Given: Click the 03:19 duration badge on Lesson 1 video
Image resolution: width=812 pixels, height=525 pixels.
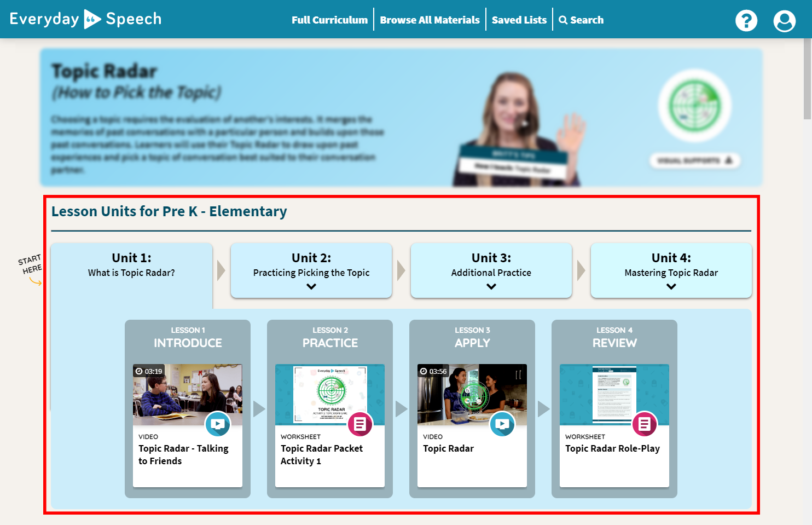Looking at the screenshot, I should pyautogui.click(x=149, y=371).
